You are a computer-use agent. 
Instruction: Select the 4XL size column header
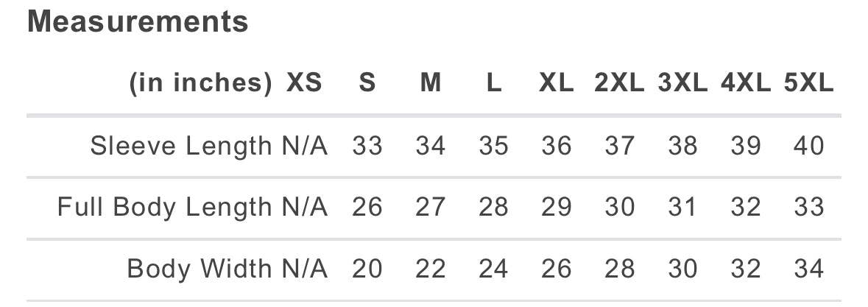746,83
